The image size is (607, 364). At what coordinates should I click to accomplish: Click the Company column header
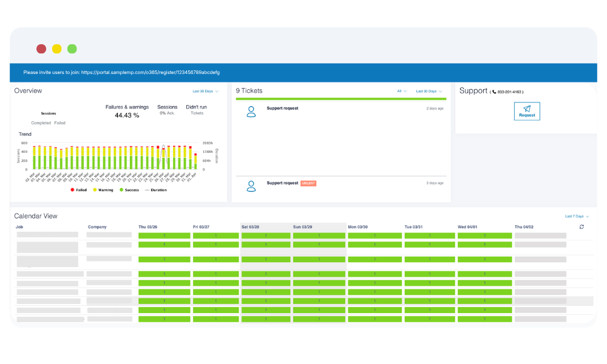tap(97, 227)
